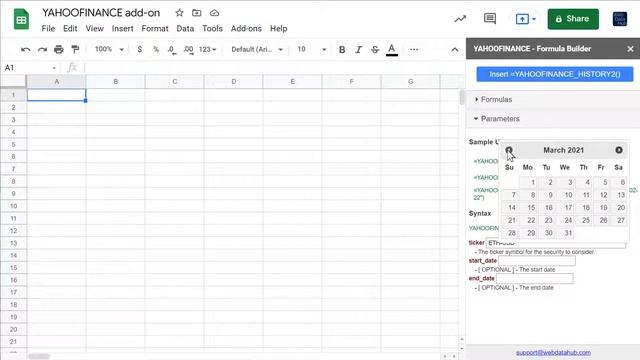
Task: Click the Redo icon in toolbar
Action: 42,50
